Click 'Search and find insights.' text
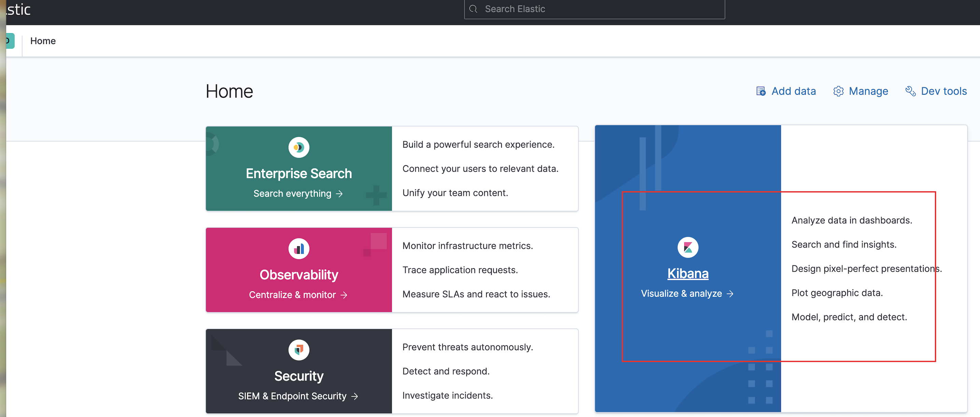This screenshot has width=980, height=417. click(x=844, y=244)
